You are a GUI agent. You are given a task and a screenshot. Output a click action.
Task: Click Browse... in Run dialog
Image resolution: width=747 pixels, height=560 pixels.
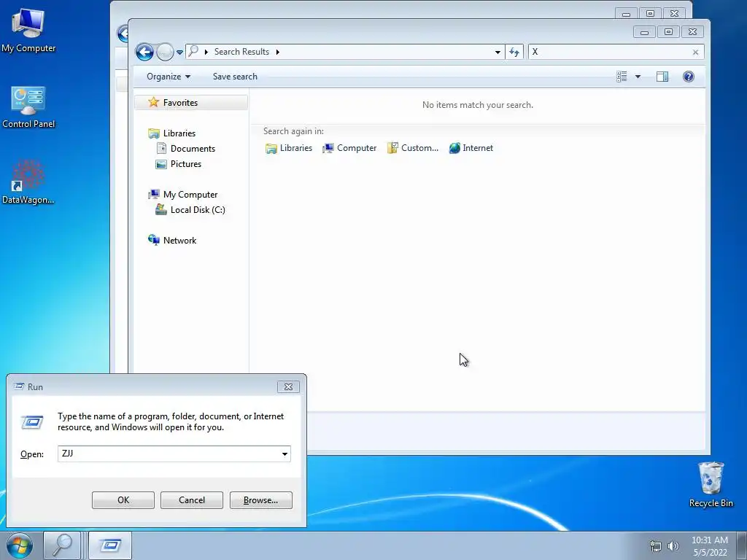tap(260, 500)
